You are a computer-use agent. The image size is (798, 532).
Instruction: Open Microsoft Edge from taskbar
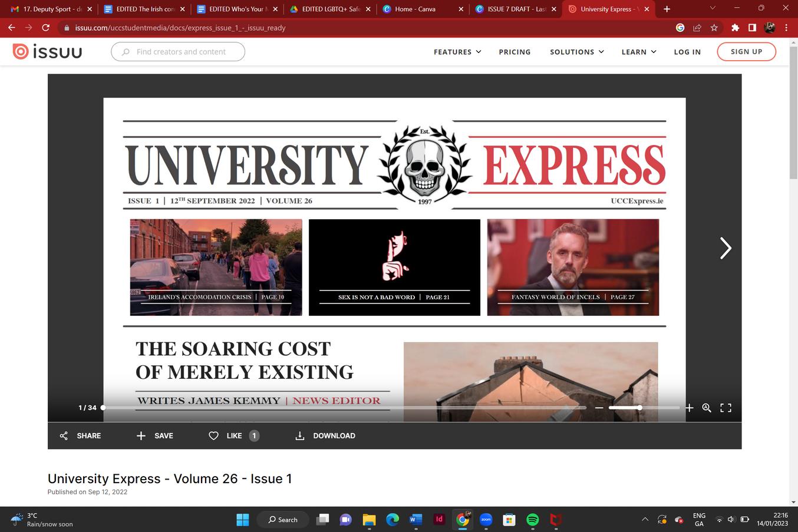click(393, 519)
